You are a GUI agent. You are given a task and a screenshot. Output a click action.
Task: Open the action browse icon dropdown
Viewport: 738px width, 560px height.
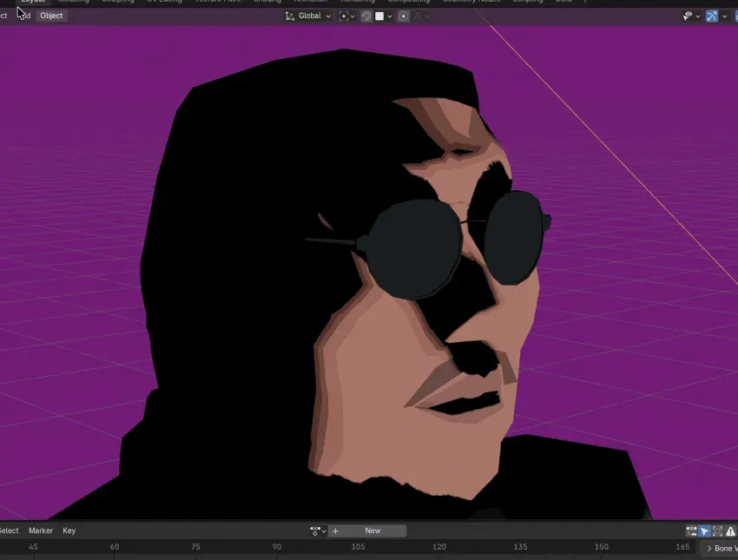318,530
